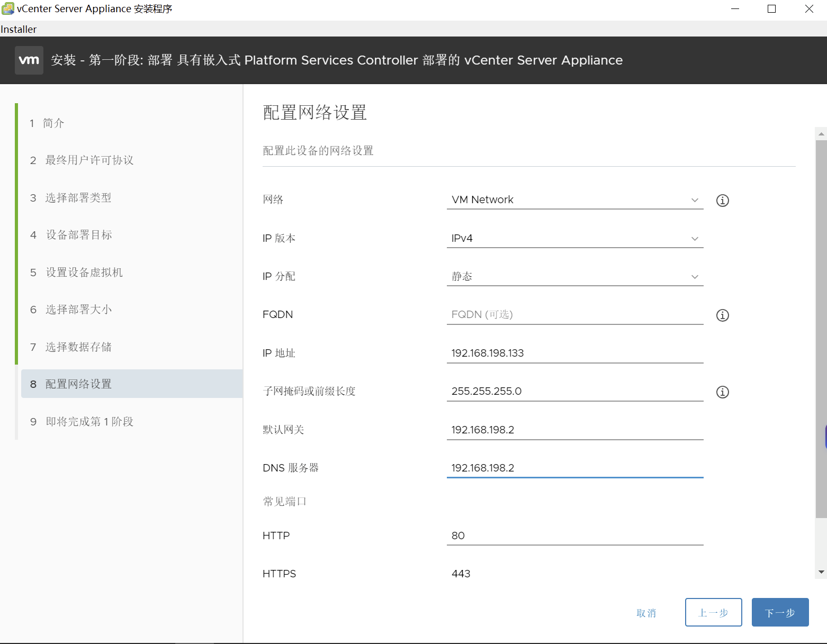The width and height of the screenshot is (827, 644).
Task: Click the HTTP port field showing 80
Action: (x=575, y=536)
